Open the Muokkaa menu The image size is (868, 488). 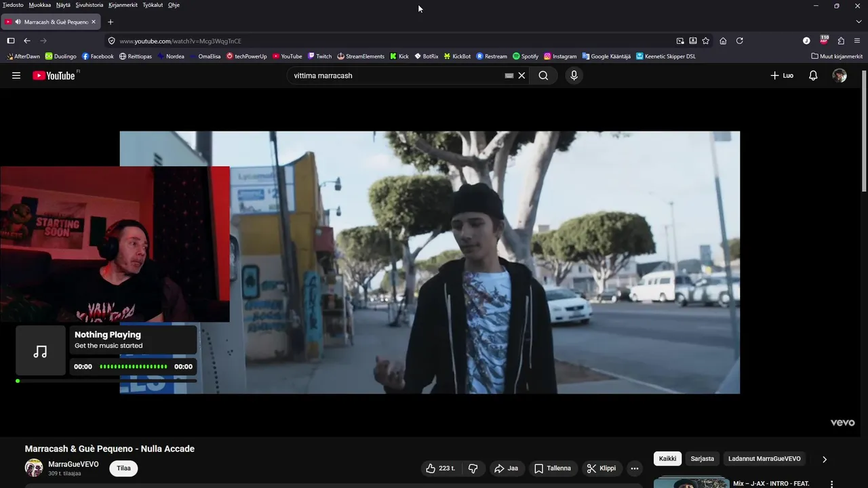pos(39,5)
